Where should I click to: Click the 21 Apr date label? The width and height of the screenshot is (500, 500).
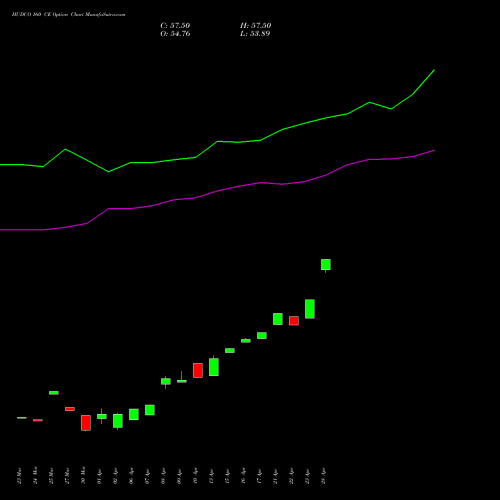coord(275,476)
